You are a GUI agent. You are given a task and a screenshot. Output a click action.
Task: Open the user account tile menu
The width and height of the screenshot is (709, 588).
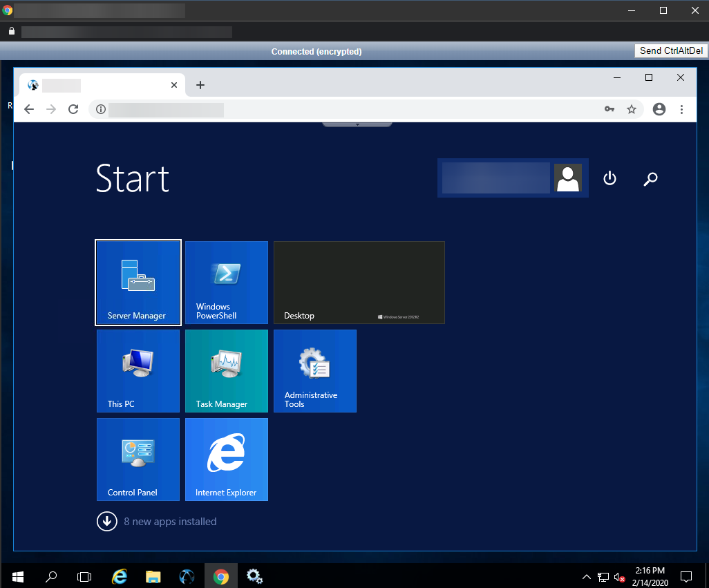click(x=513, y=178)
